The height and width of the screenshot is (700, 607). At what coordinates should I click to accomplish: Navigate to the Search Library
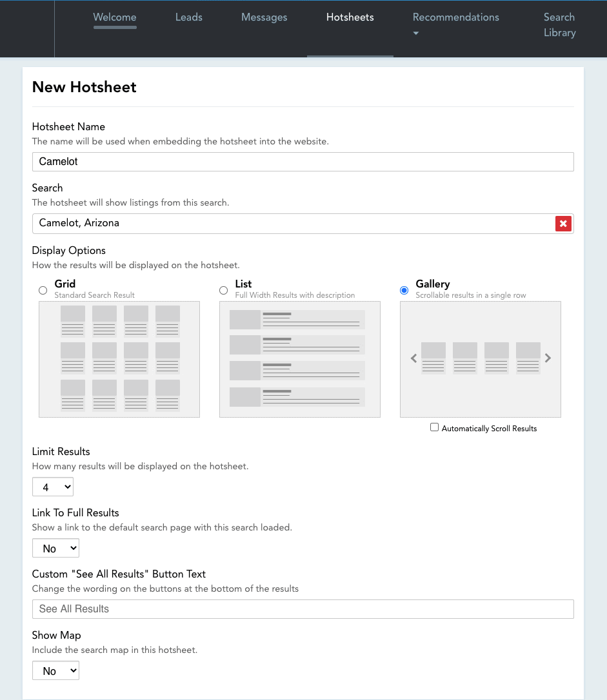click(559, 24)
